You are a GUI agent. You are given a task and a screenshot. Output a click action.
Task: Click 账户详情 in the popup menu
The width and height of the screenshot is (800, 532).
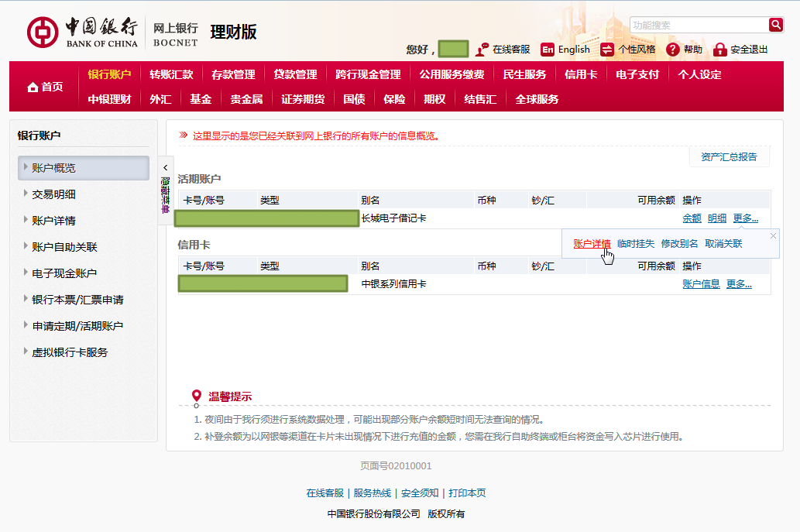point(592,244)
